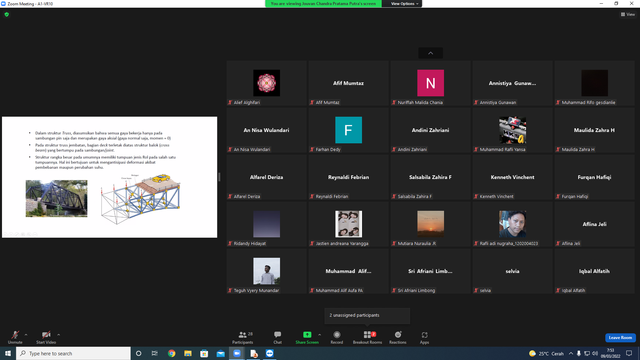Click the taskbar search box
Screen dimensions: 640x360
[x=73, y=353]
